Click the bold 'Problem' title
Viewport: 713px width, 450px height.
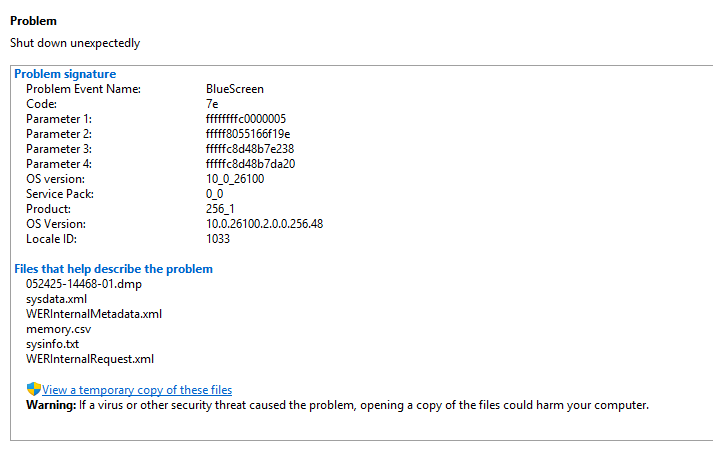click(33, 21)
